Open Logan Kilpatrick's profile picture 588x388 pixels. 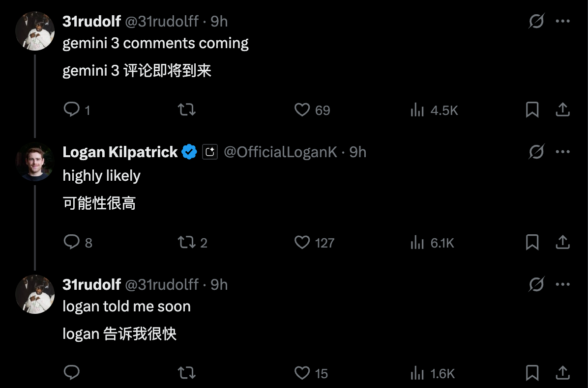point(35,162)
